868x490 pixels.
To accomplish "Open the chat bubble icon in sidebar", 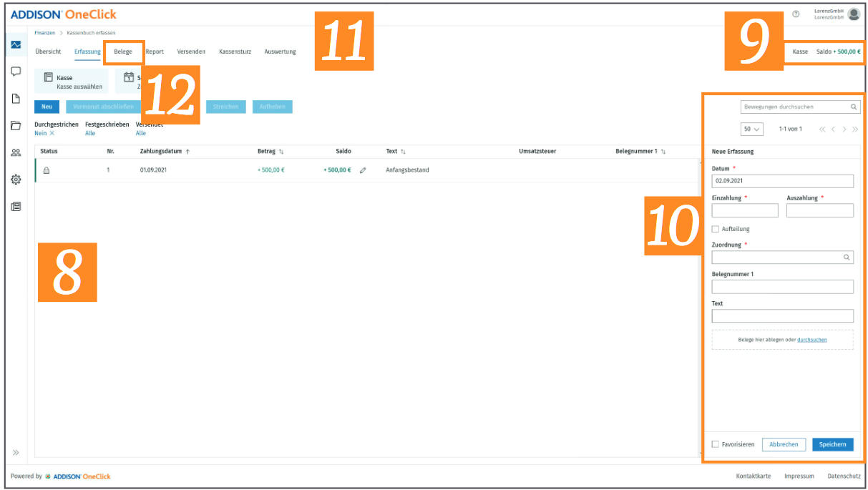I will click(x=16, y=72).
